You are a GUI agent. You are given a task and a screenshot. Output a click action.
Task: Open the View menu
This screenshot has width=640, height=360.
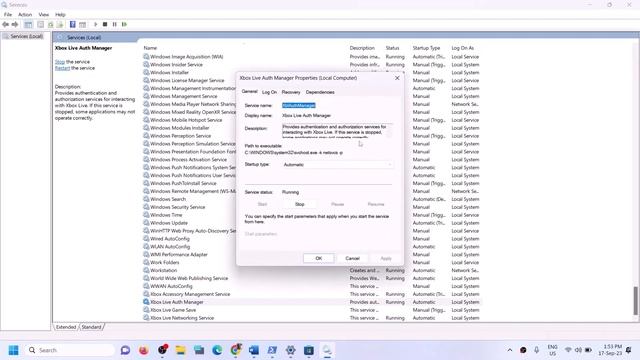(x=44, y=14)
